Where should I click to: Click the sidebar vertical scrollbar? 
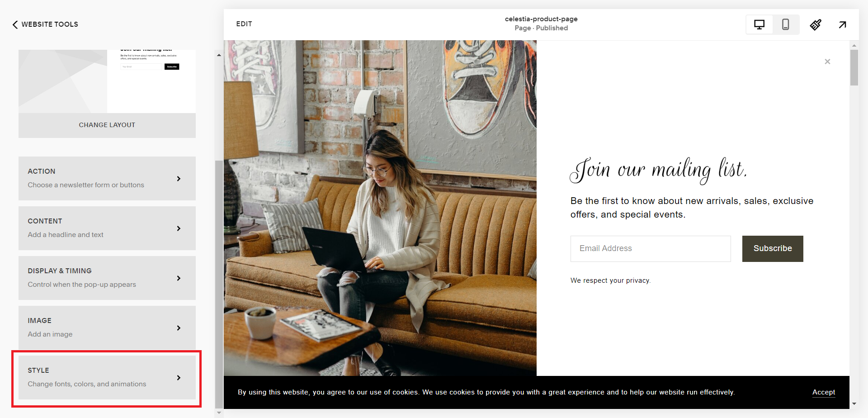point(219,284)
